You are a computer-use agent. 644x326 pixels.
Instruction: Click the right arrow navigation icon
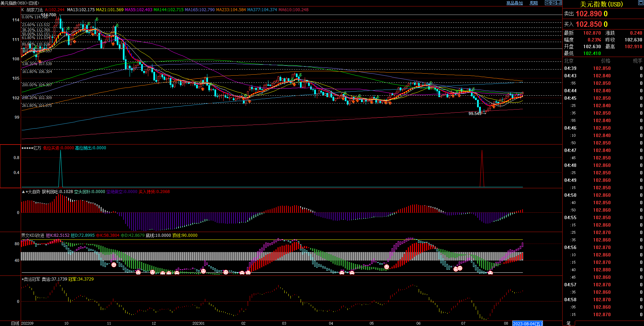pyautogui.click(x=553, y=3)
